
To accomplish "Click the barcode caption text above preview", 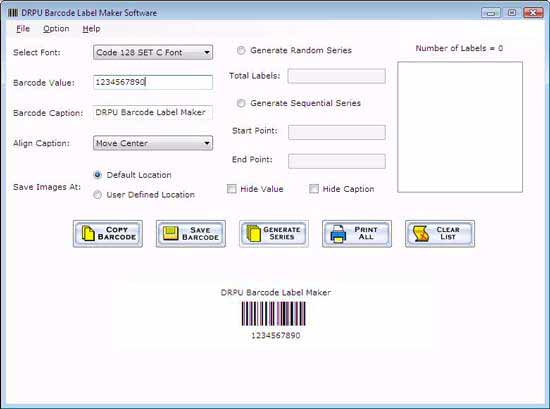I will click(276, 293).
